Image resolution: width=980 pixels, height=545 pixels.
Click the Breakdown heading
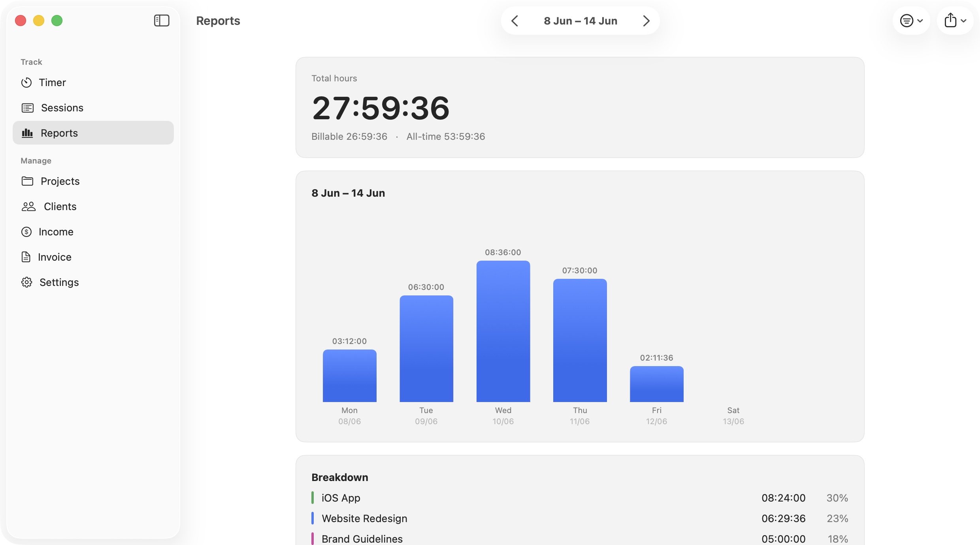pos(340,477)
